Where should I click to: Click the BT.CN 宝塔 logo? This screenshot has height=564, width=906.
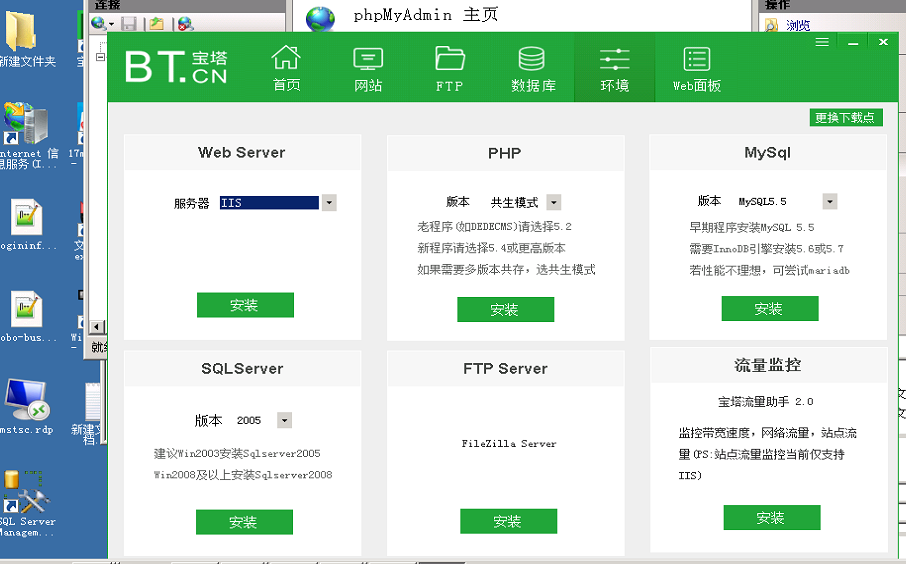point(177,66)
